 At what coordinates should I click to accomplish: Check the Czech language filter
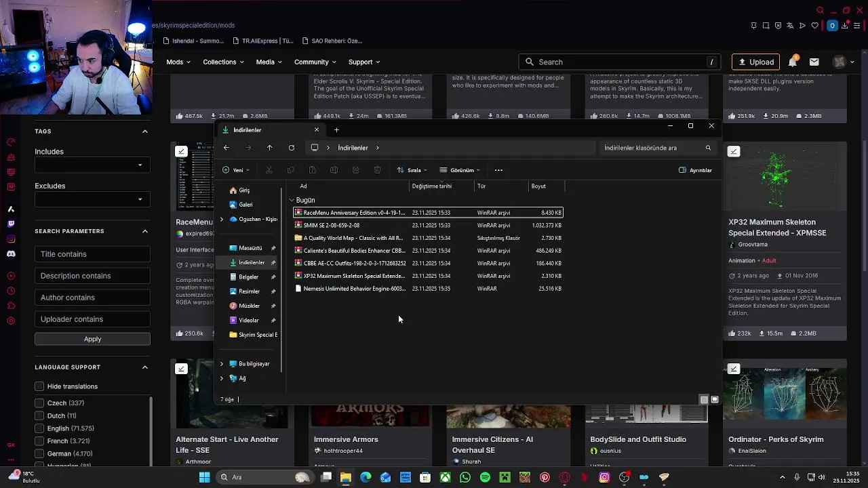pos(39,403)
